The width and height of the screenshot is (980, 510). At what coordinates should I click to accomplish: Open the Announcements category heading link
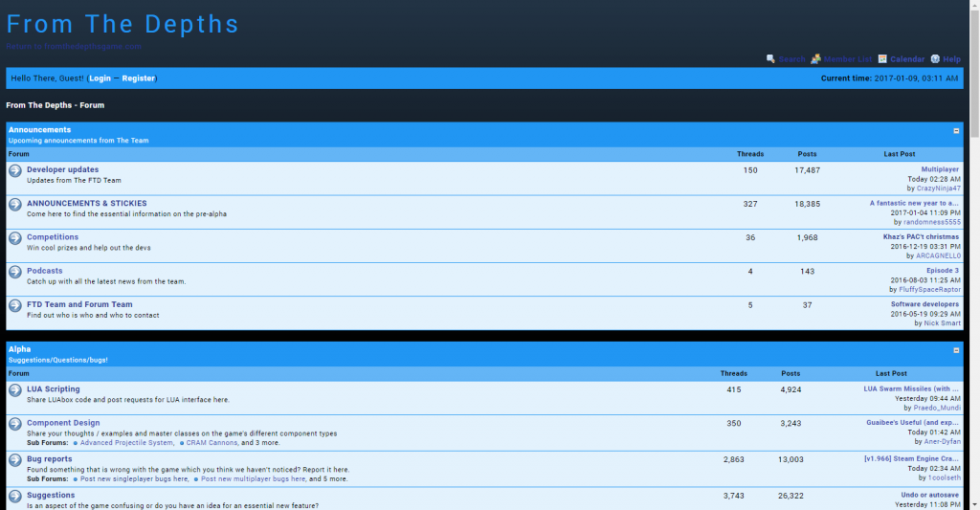point(39,129)
